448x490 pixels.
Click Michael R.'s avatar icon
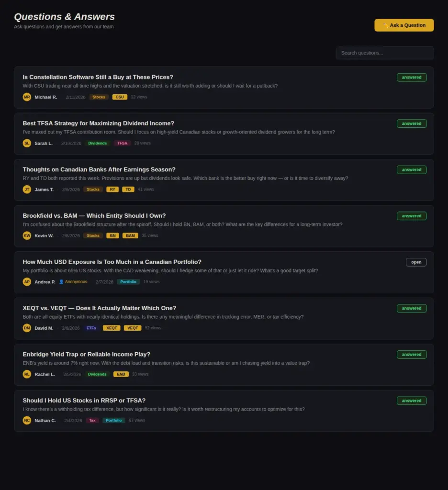coord(27,97)
